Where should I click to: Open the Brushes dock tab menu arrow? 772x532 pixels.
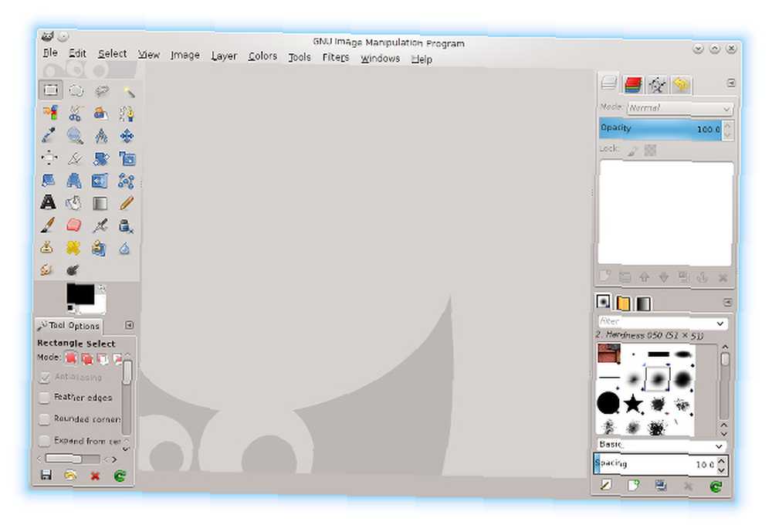(728, 302)
